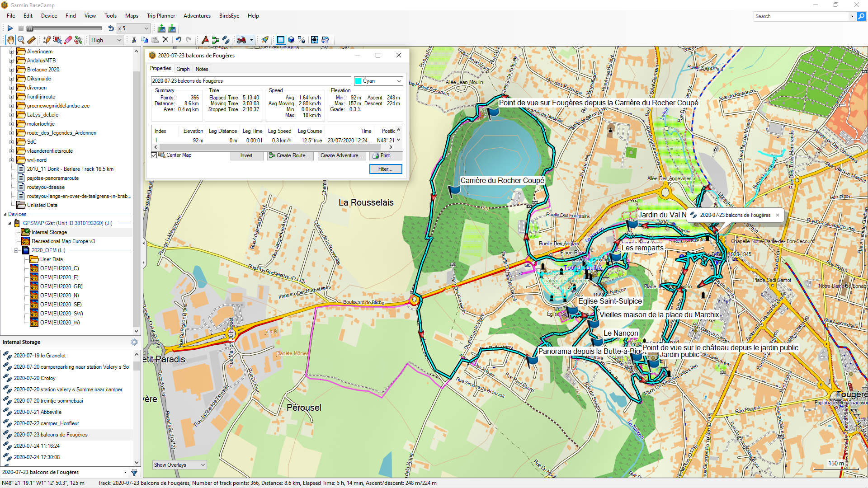Open the Show Overlays dropdown
Screen dimensions: 868x488
pos(179,465)
